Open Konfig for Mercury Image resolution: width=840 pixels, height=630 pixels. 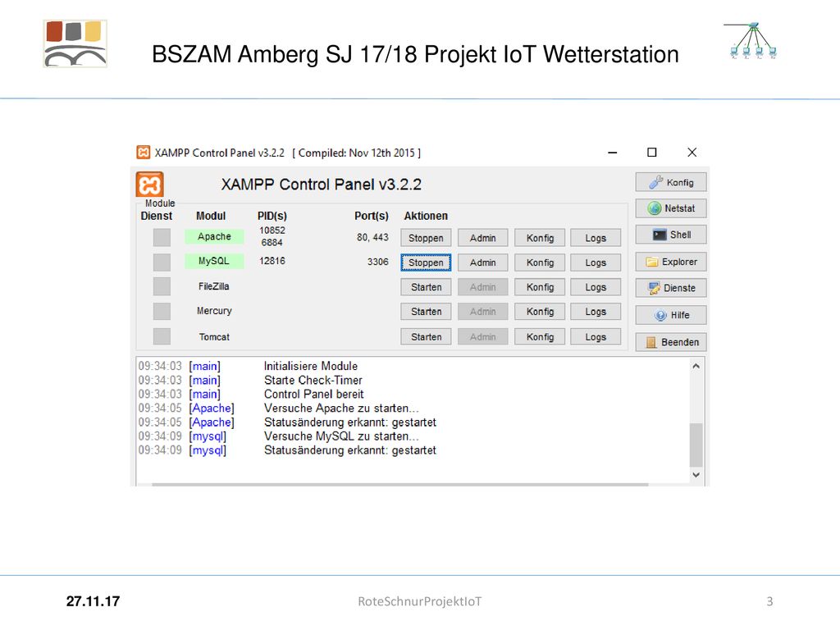(x=540, y=312)
